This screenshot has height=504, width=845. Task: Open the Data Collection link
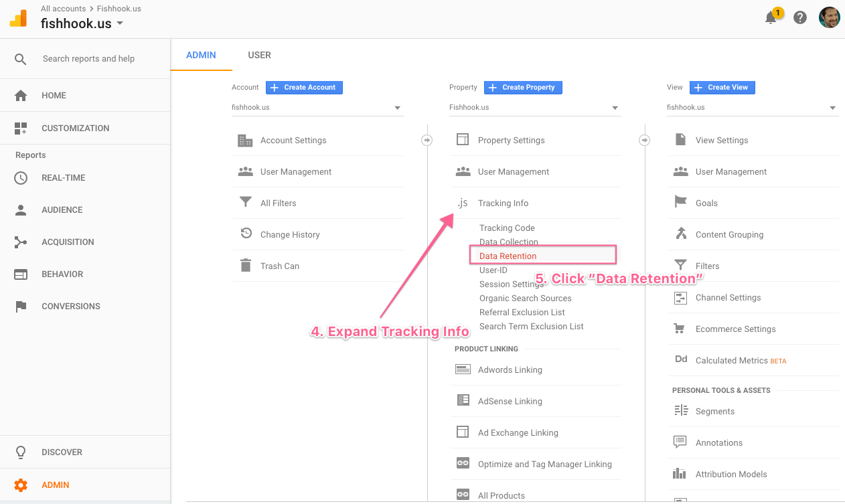tap(509, 242)
